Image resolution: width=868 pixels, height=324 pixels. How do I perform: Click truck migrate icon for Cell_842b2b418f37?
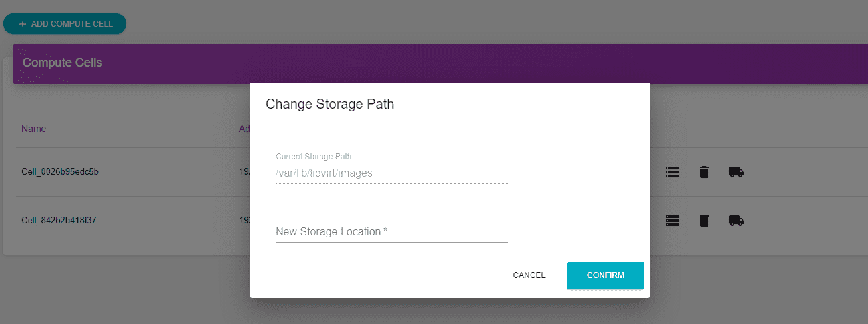(x=736, y=220)
